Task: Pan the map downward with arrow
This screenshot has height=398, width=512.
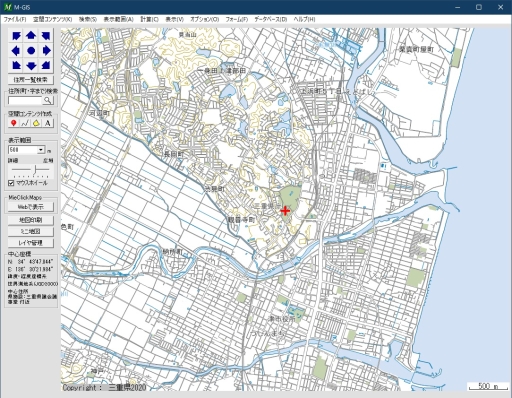Action: (31, 65)
